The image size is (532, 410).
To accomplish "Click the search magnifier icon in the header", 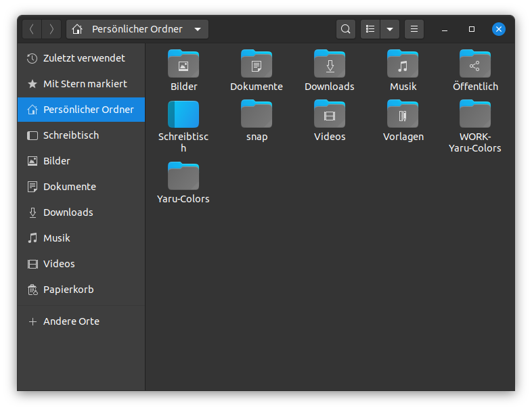I will tap(346, 29).
